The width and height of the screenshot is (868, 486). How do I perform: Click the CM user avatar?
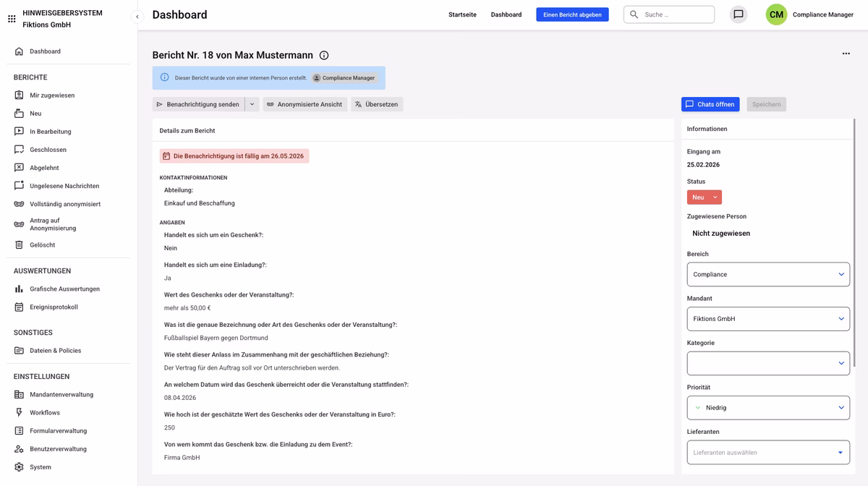(x=776, y=14)
